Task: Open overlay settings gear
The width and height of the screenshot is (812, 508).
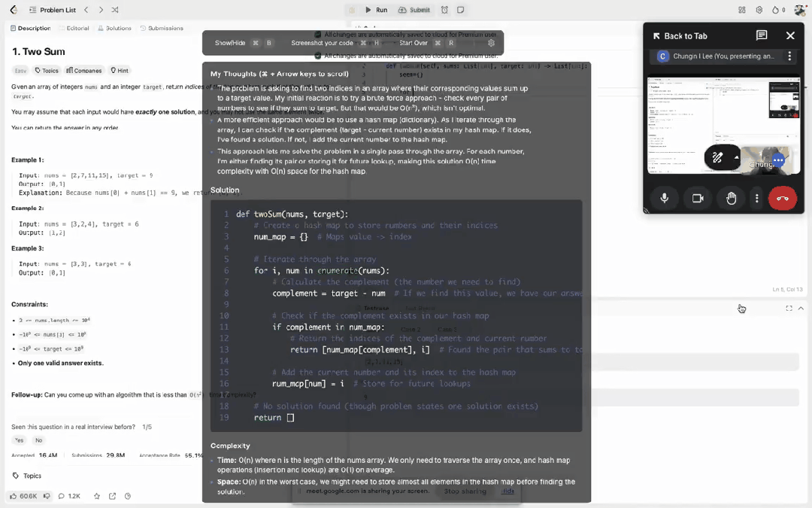Action: tap(492, 43)
